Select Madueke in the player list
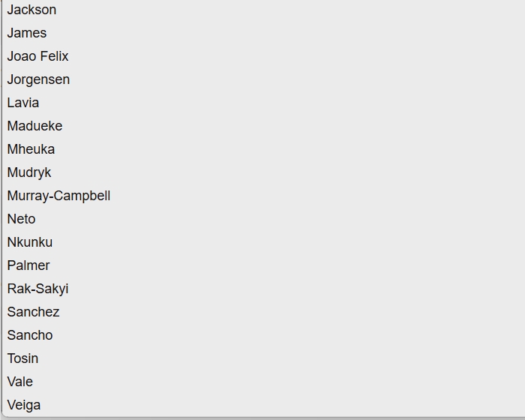The image size is (525, 420). tap(34, 126)
